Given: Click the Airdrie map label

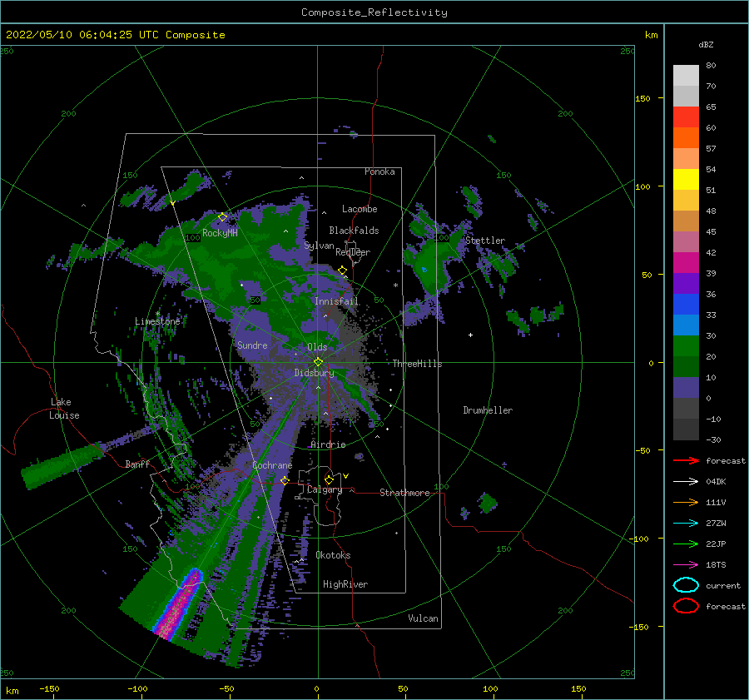Looking at the screenshot, I should [328, 444].
